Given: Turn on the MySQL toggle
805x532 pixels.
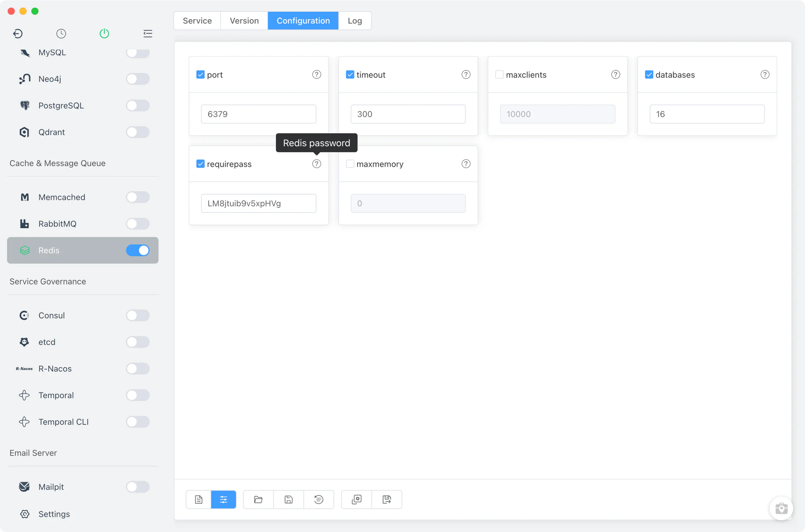Looking at the screenshot, I should (x=138, y=53).
